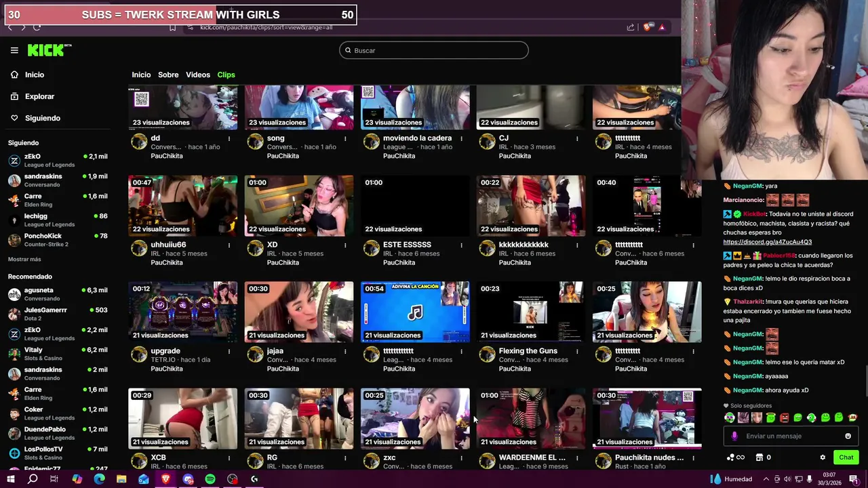This screenshot has width=868, height=488.
Task: Open options menu for clip 'uhhuiiu66'
Action: (229, 245)
